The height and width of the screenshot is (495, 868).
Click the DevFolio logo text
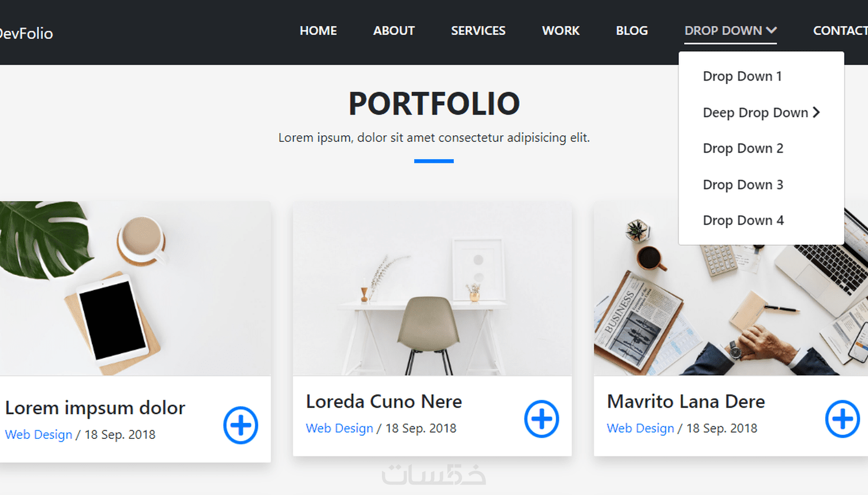26,34
